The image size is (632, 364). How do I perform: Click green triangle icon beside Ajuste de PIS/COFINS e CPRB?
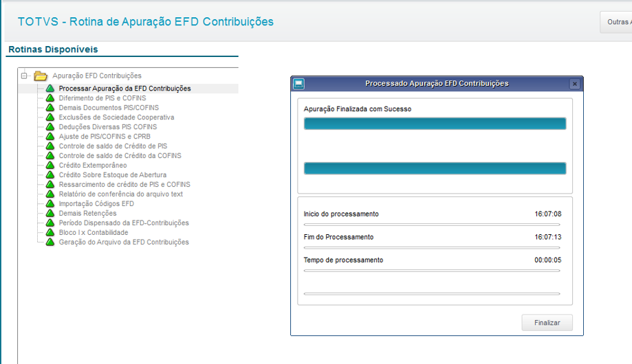[x=50, y=137]
